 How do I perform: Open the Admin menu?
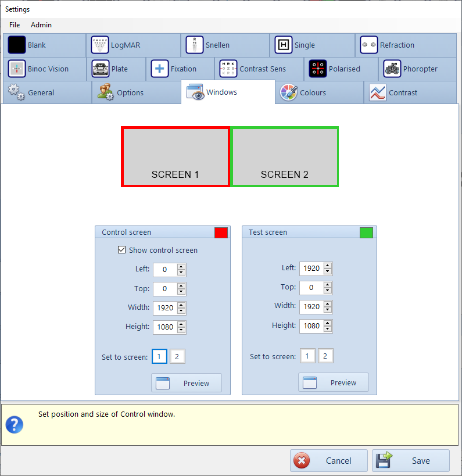tap(41, 25)
